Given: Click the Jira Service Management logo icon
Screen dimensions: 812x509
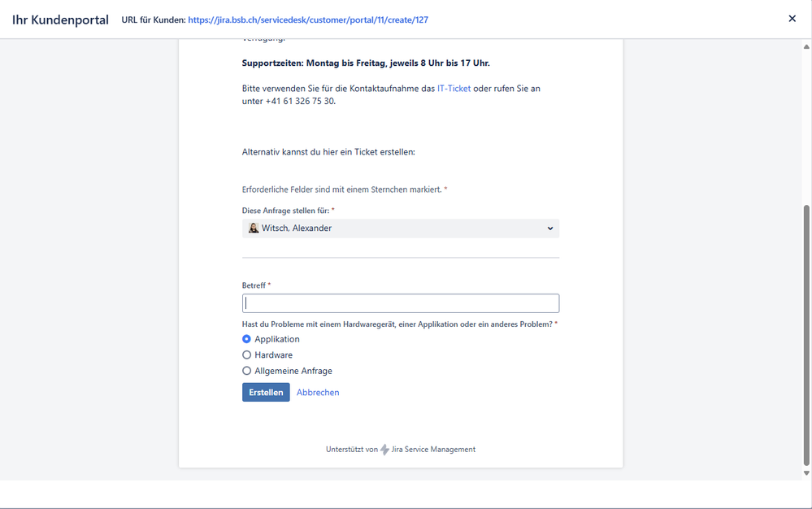Looking at the screenshot, I should [x=384, y=450].
